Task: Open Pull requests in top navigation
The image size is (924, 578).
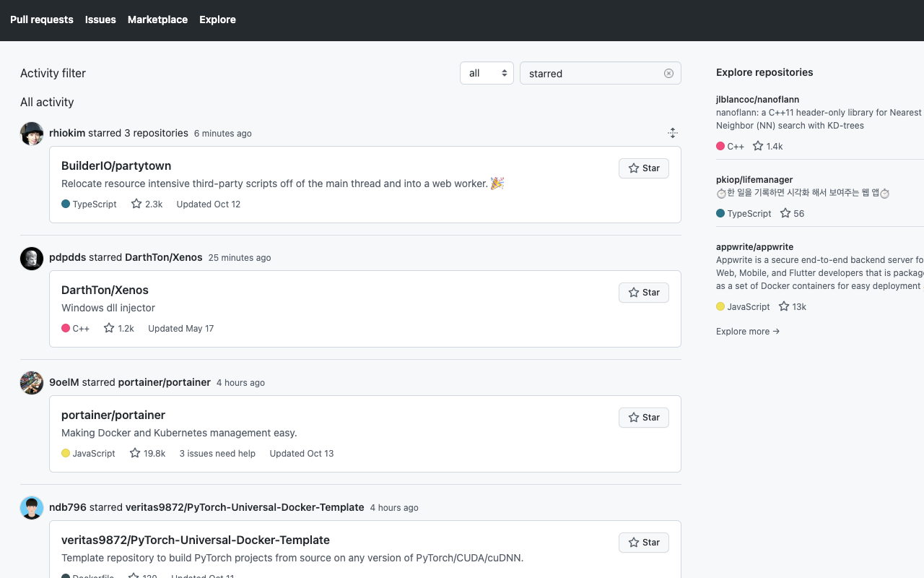Action: click(42, 20)
